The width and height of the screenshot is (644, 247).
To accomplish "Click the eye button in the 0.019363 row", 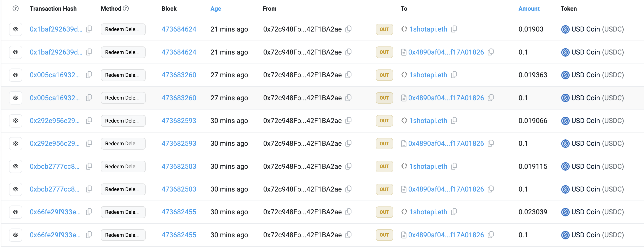I will click(16, 75).
